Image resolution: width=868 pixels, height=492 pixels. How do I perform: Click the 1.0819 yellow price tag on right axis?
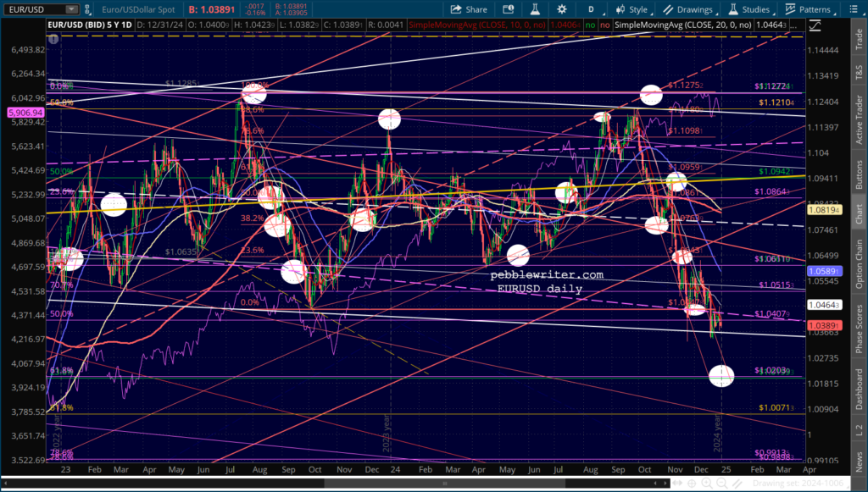point(826,210)
